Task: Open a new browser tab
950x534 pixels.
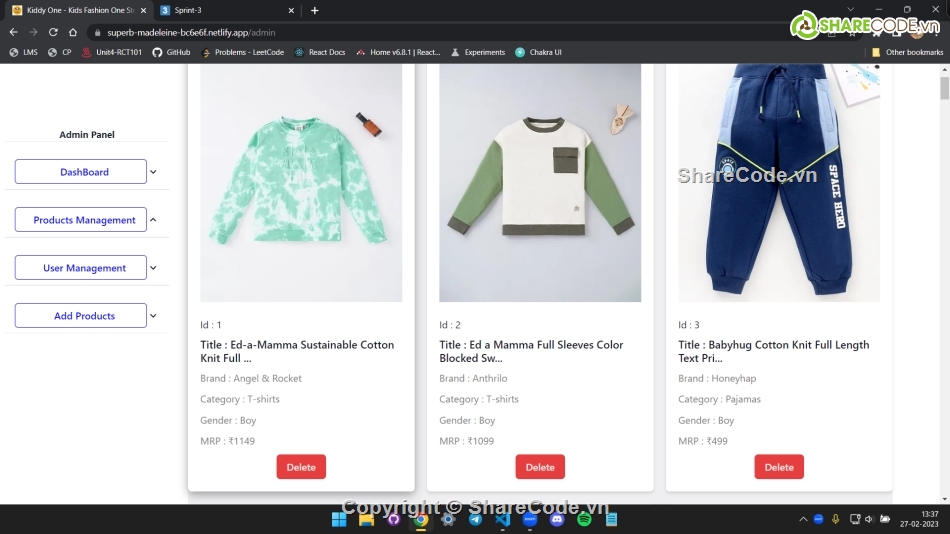Action: click(x=314, y=10)
